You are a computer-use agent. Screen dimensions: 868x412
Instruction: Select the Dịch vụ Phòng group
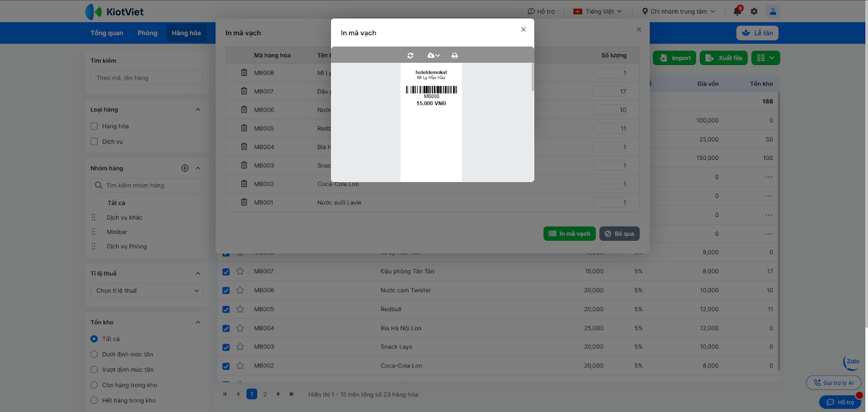(126, 247)
